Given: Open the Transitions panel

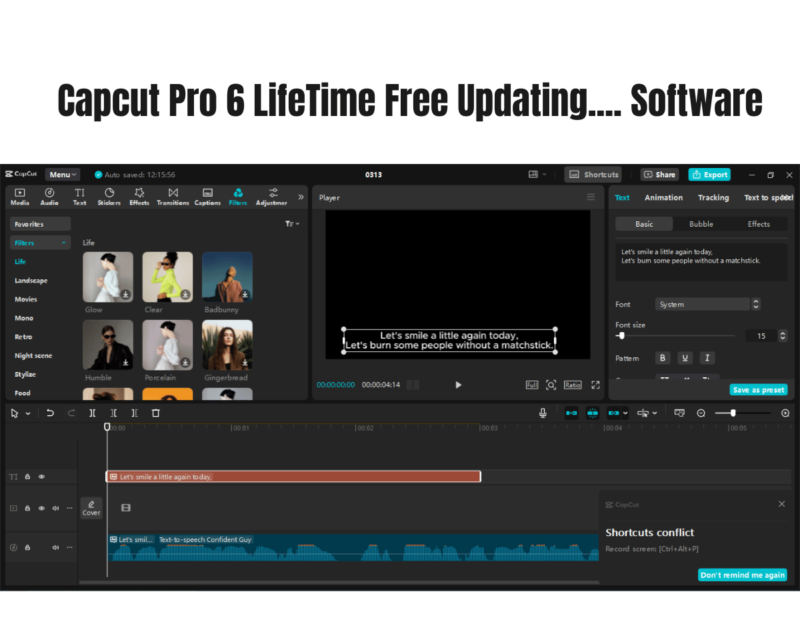Looking at the screenshot, I should (172, 196).
